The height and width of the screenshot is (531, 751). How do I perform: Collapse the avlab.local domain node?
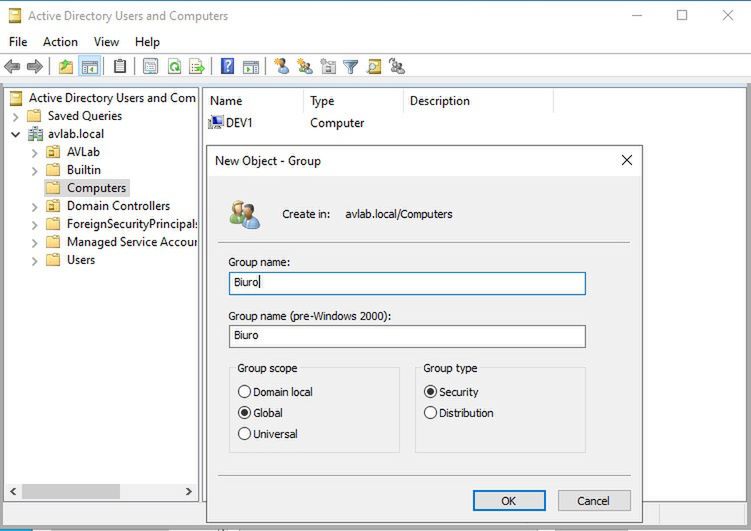coord(16,134)
